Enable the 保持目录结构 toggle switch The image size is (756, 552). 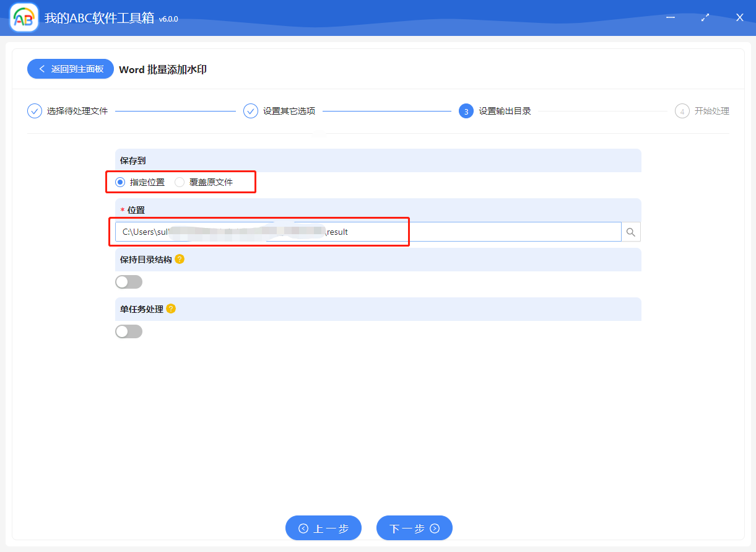pos(129,281)
